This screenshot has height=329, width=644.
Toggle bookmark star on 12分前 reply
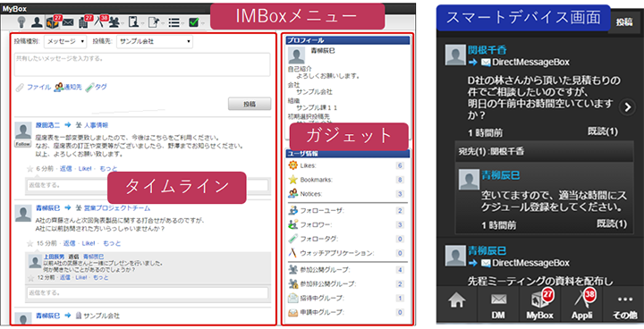30,278
